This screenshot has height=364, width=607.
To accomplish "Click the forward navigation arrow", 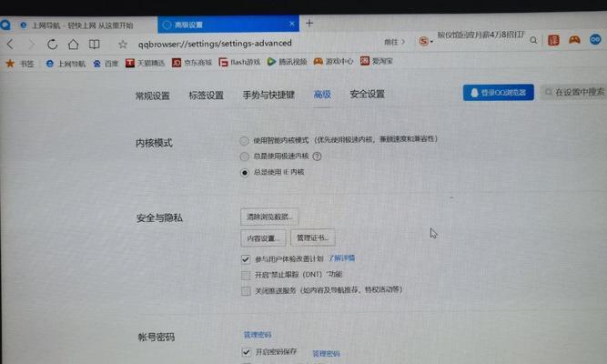I will pyautogui.click(x=31, y=45).
